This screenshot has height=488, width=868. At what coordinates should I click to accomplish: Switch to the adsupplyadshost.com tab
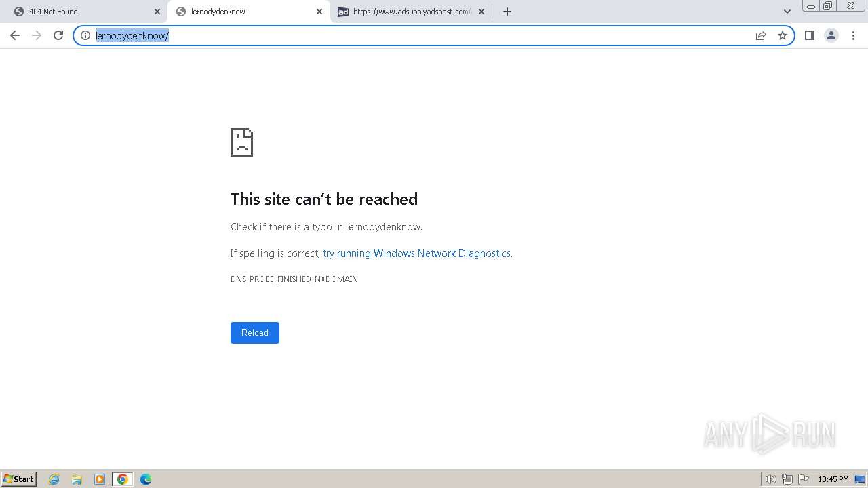tap(411, 12)
